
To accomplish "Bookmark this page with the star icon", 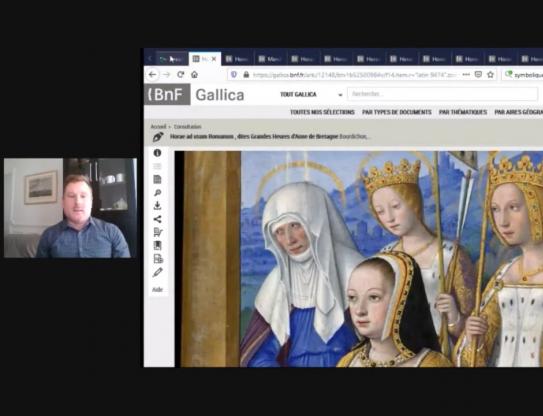I will [490, 74].
